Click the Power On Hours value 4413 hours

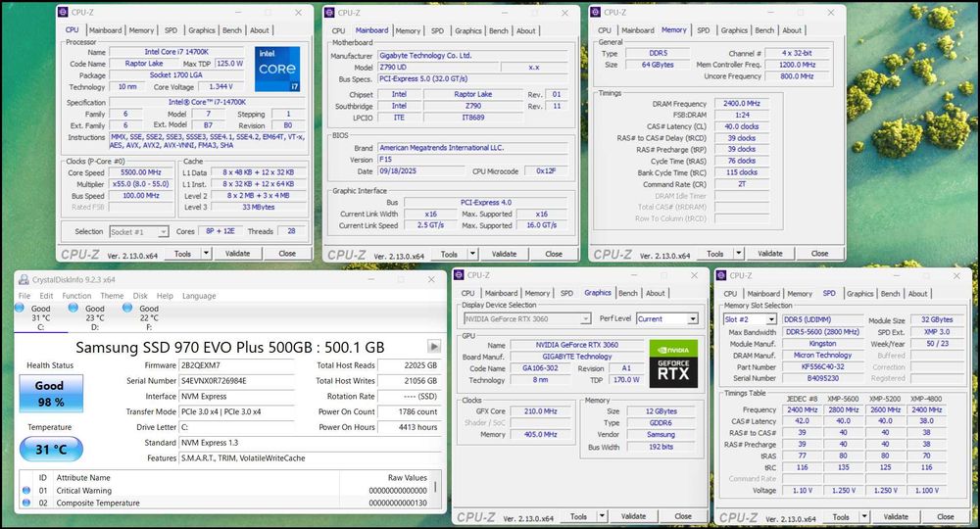pos(409,427)
